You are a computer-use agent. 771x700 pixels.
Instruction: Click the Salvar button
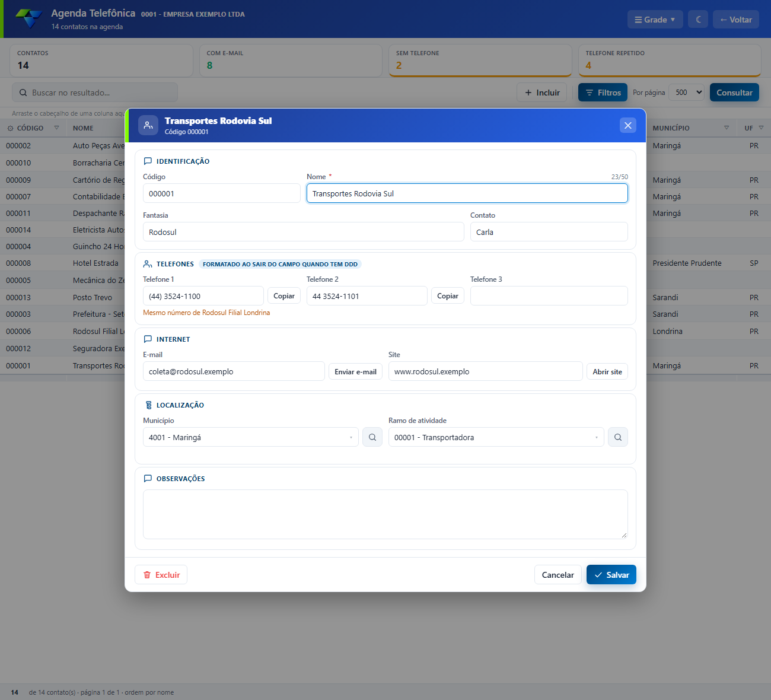point(611,575)
